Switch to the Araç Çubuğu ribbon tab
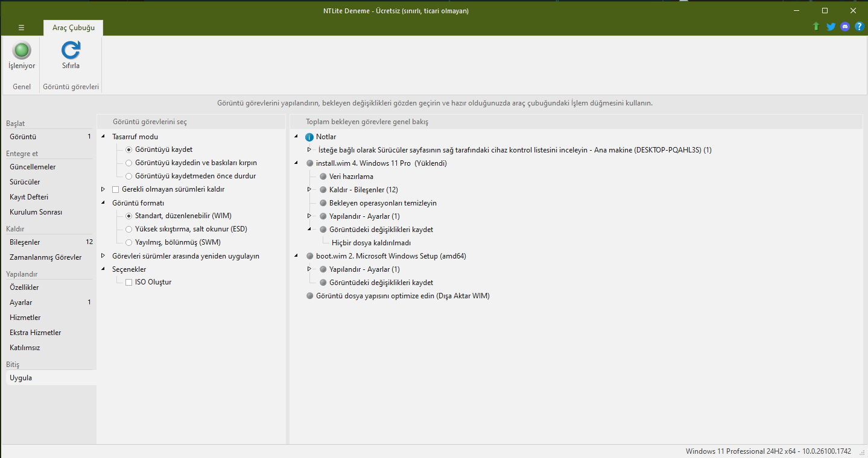The width and height of the screenshot is (868, 458). coord(73,28)
